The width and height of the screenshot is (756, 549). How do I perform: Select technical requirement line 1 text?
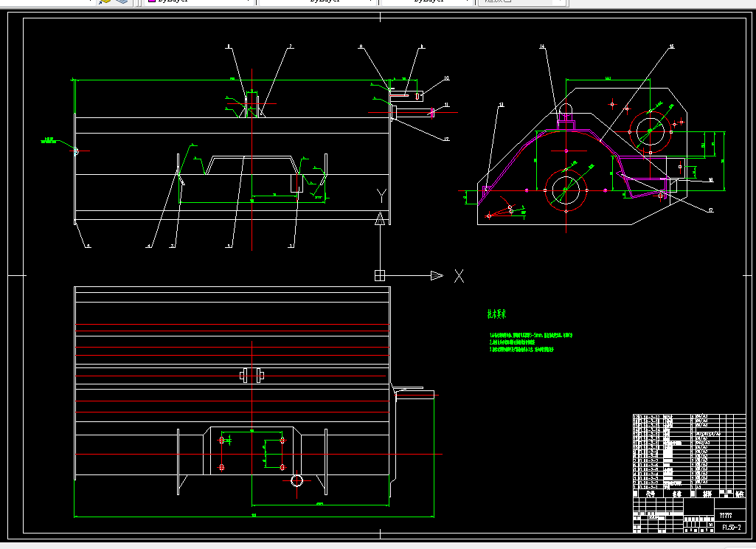point(531,335)
